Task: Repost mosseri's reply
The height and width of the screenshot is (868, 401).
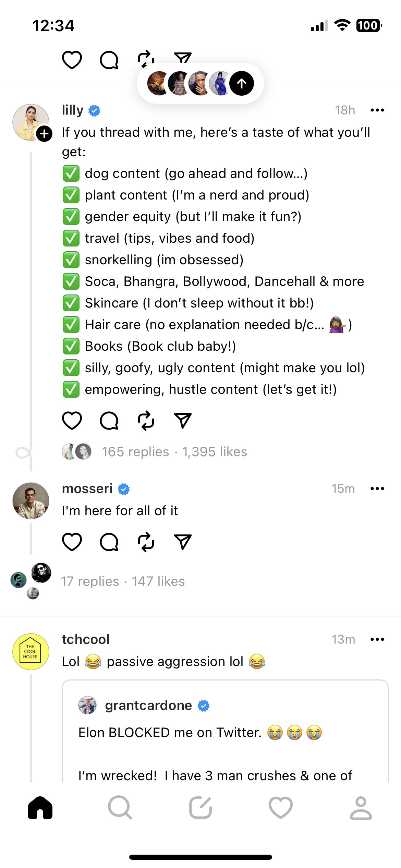Action: click(x=146, y=542)
